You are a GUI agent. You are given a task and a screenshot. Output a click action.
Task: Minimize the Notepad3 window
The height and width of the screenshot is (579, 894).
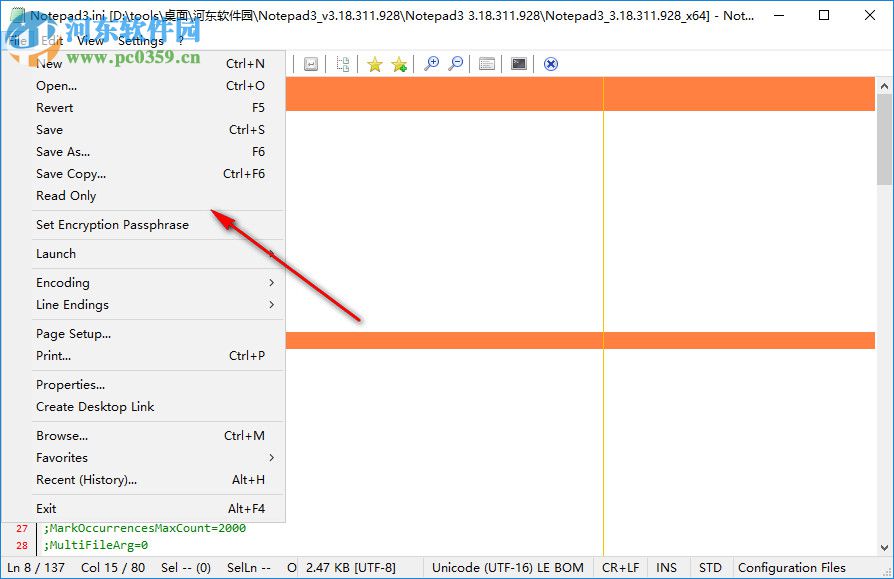click(x=779, y=15)
